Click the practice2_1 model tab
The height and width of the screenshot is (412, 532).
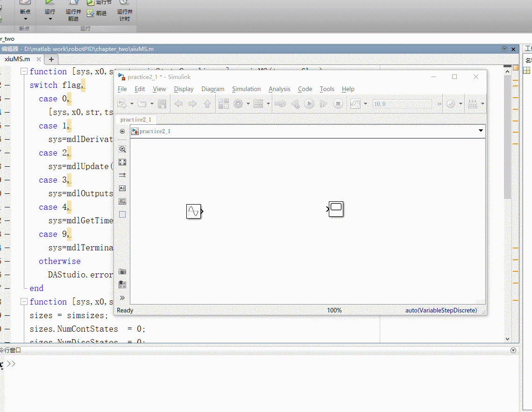[136, 120]
